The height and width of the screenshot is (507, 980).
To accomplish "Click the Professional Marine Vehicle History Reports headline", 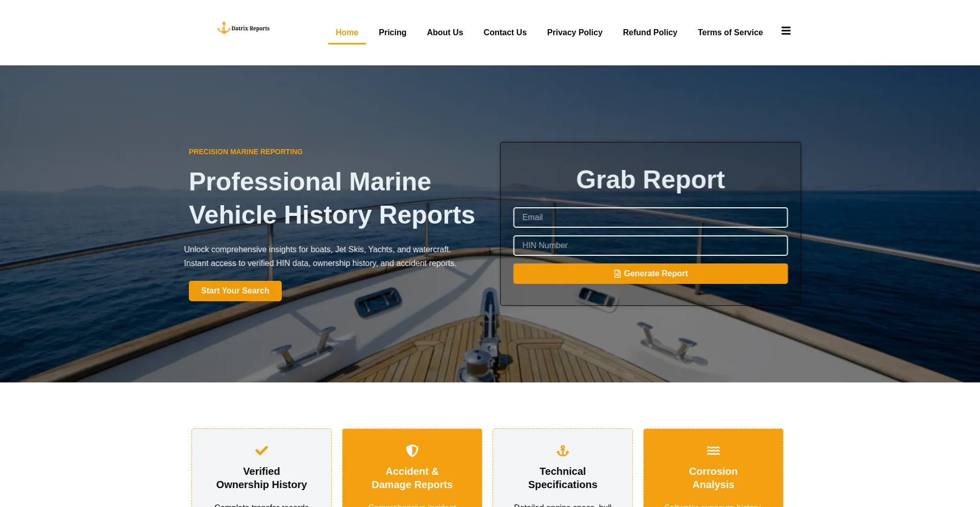I will tap(332, 198).
